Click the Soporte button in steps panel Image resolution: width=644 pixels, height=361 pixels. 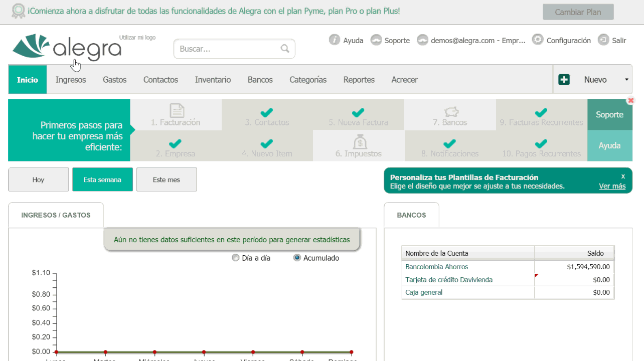point(609,115)
